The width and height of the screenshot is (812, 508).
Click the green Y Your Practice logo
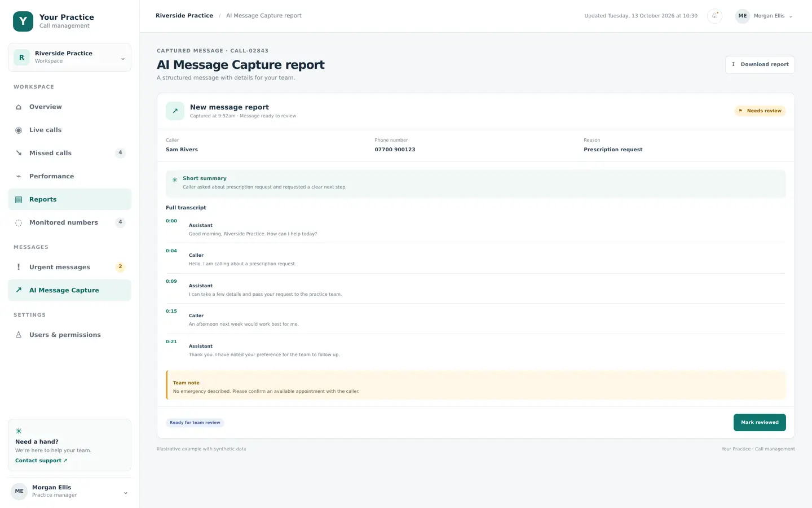[23, 21]
